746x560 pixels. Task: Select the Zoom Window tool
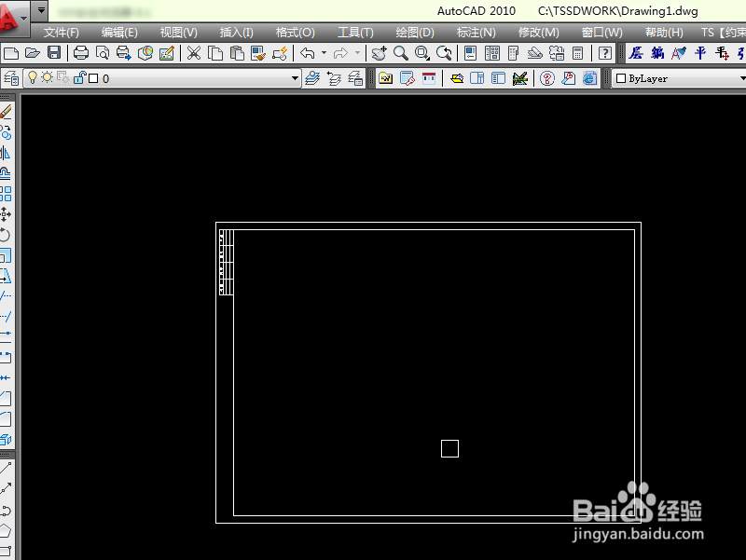(x=422, y=53)
